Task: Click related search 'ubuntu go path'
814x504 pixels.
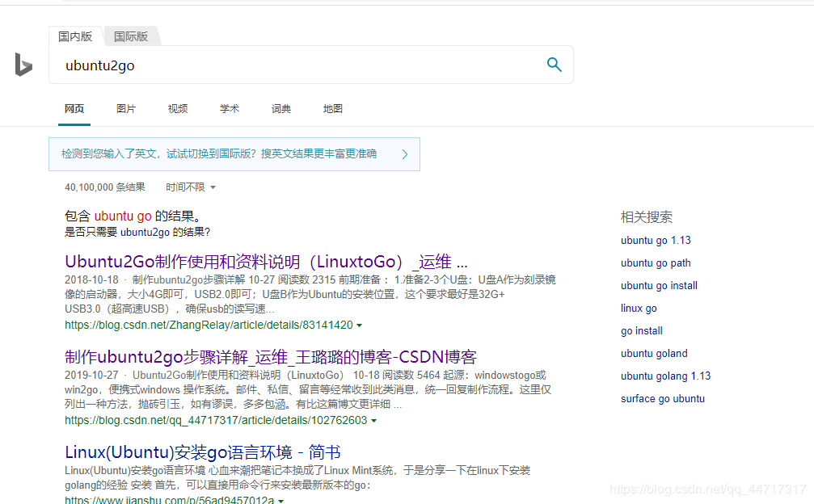Action: [656, 262]
